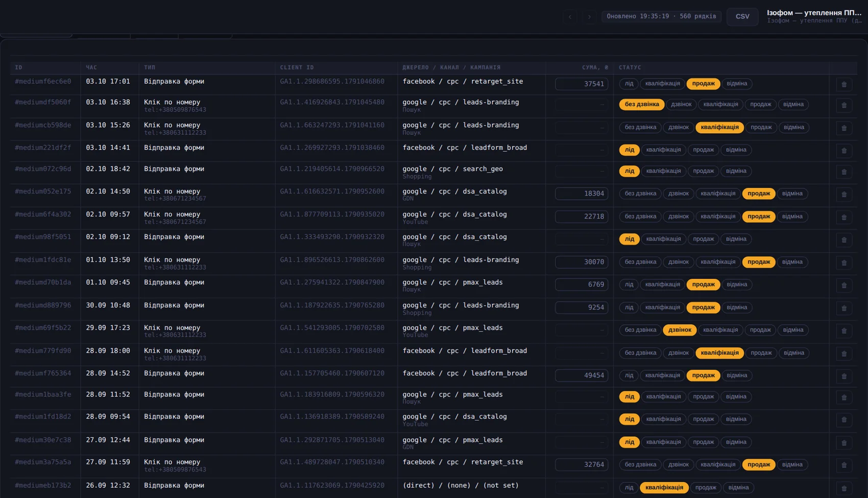868x498 pixels.
Task: Select ID cell #medium30e7c38
Action: pyautogui.click(x=43, y=440)
